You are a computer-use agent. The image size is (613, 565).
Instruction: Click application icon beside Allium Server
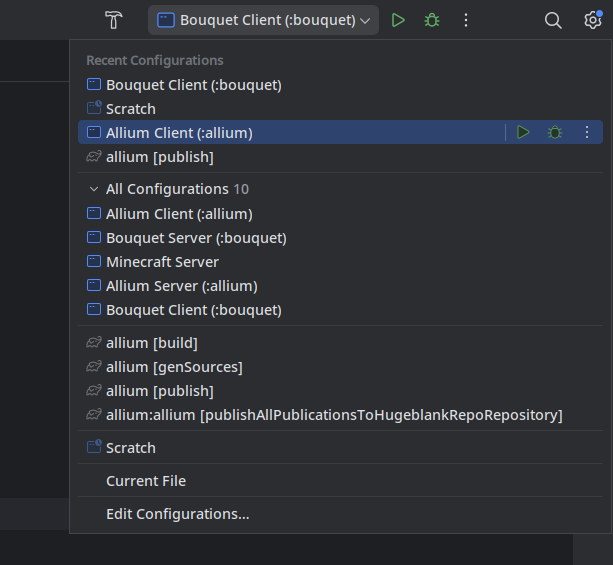click(94, 285)
